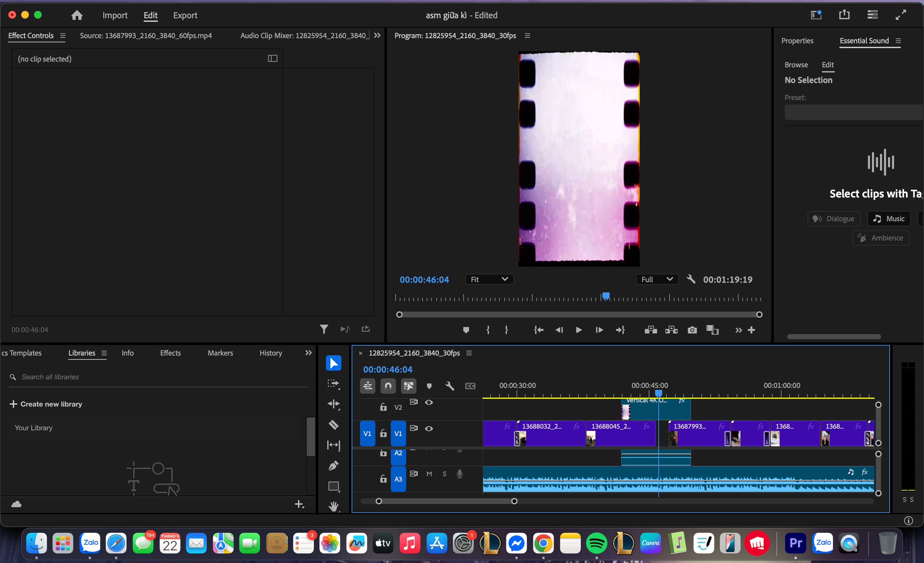Click the Home icon
924x563 pixels.
click(x=77, y=15)
